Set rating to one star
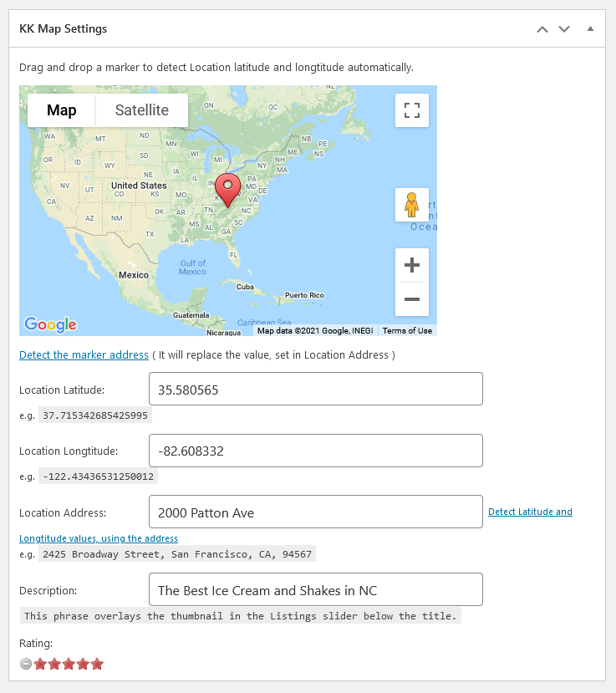Image resolution: width=616 pixels, height=693 pixels. pyautogui.click(x=40, y=664)
